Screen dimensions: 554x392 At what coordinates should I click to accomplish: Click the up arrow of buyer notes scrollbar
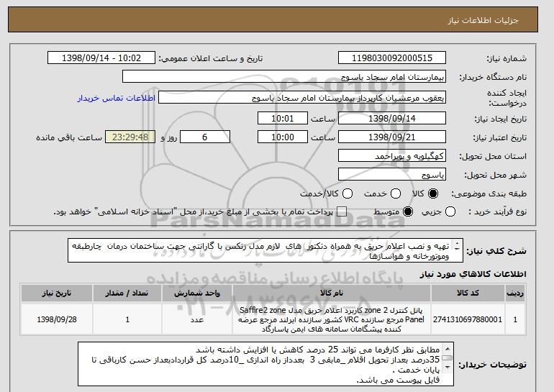448,349
